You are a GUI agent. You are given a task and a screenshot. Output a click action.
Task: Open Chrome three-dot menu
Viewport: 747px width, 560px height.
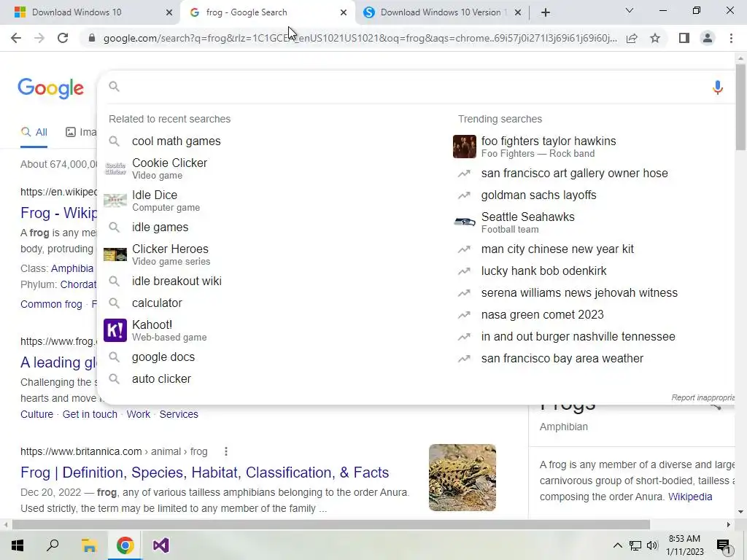(x=731, y=38)
